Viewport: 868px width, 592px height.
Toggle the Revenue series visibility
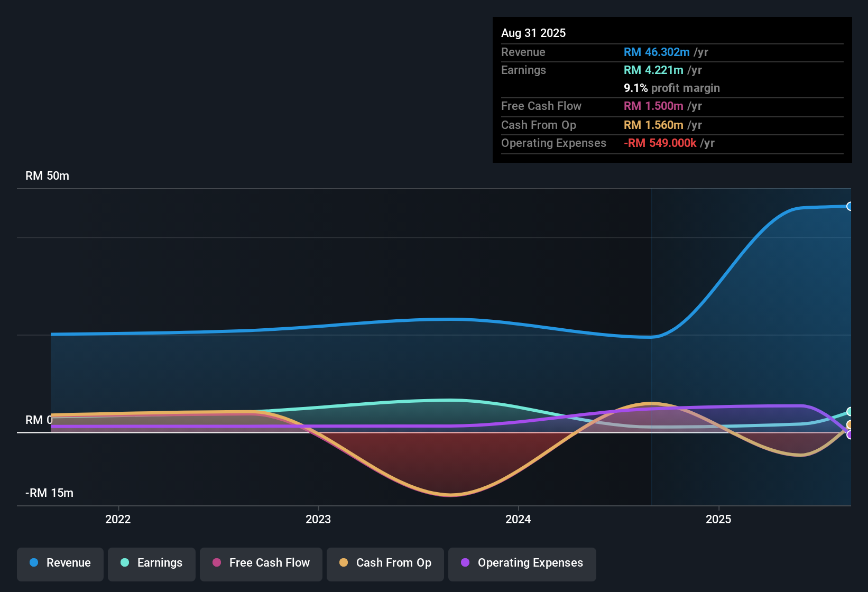(x=60, y=563)
